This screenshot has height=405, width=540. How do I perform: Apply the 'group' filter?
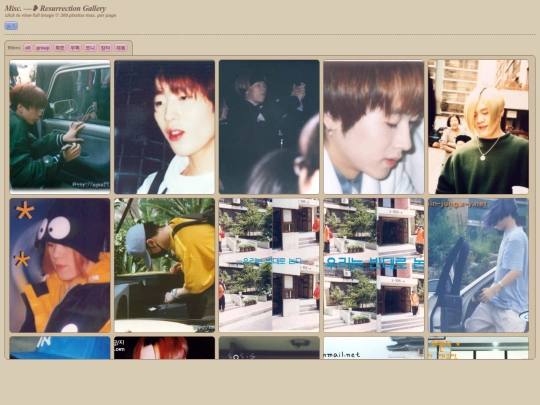pos(43,48)
